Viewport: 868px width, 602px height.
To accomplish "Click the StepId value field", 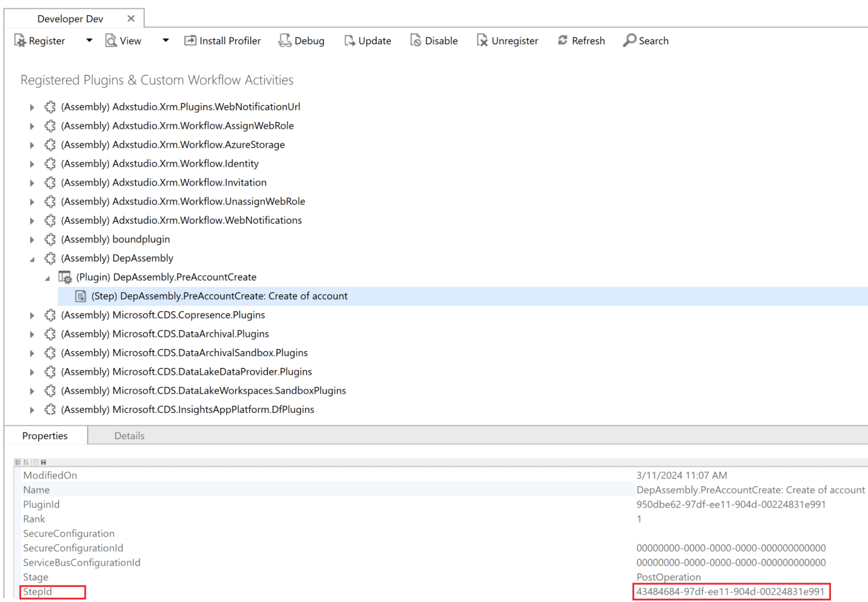I will pyautogui.click(x=730, y=591).
